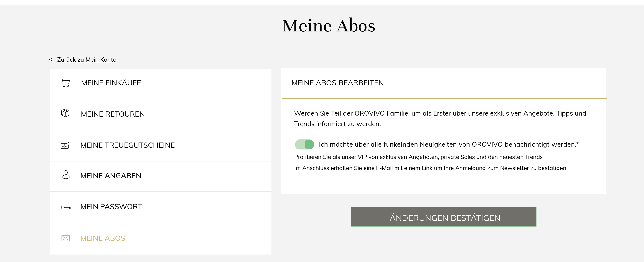Click the Änderungen Bestätigen button
Screen dimensions: 644x262
point(443,217)
